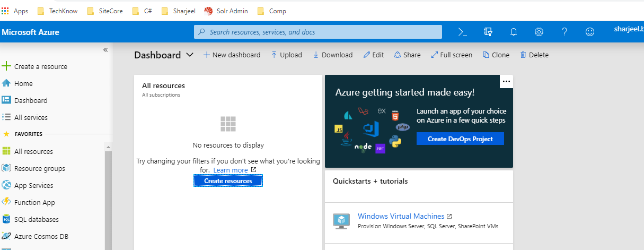Screen dimensions: 644x250
Task: Open the Cloud Shell icon
Action: [x=462, y=32]
